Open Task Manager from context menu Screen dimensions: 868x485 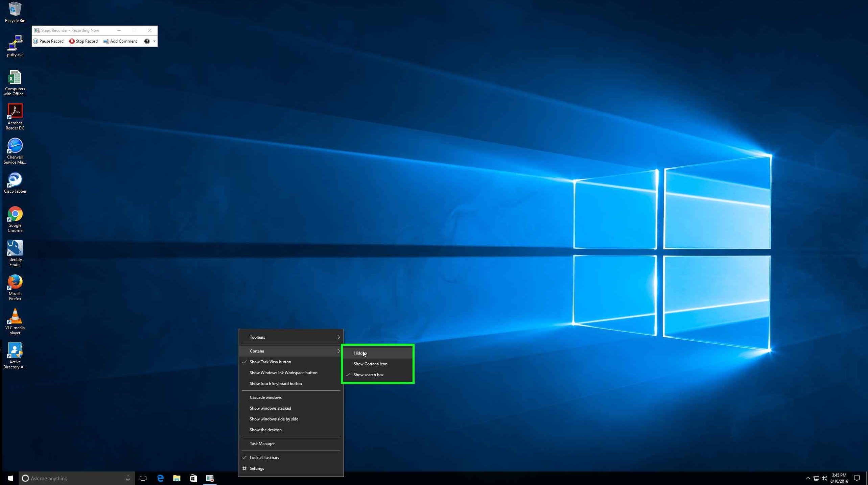(262, 443)
